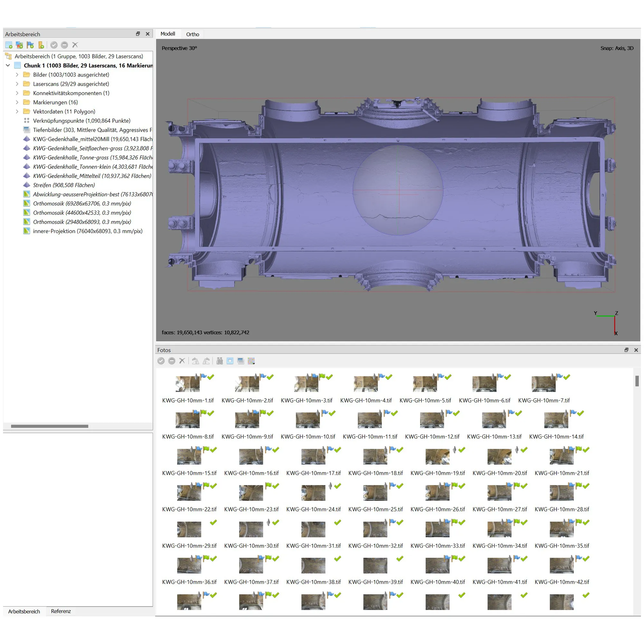Image resolution: width=644 pixels, height=644 pixels.
Task: Click the binoculars search icon in Fotos toolbar
Action: pyautogui.click(x=220, y=361)
